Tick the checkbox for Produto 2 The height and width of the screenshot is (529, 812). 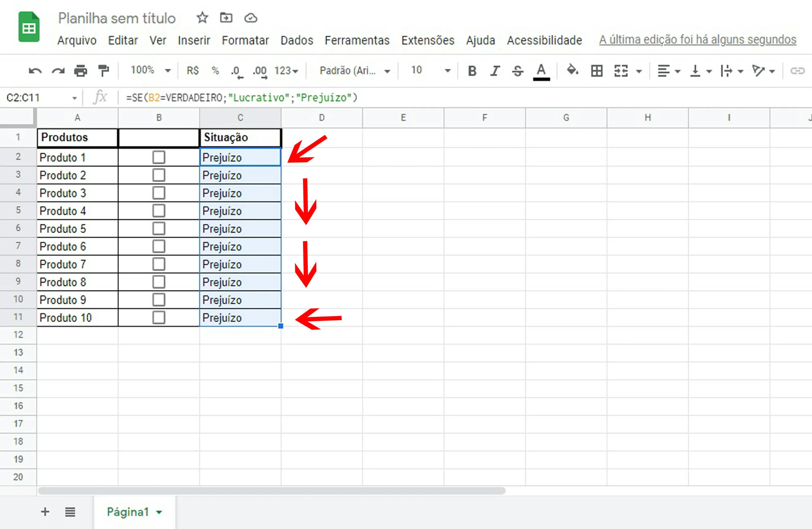(159, 175)
